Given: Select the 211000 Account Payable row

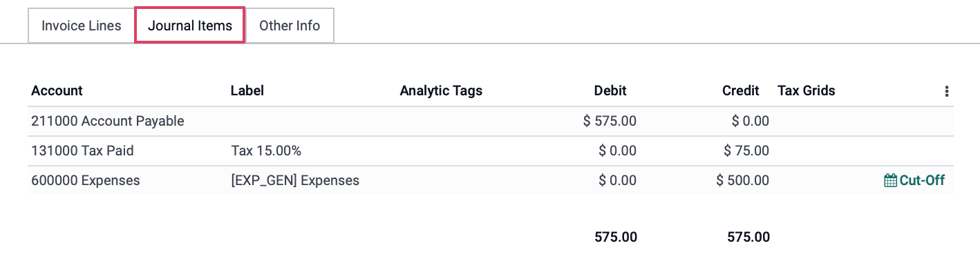Looking at the screenshot, I should (491, 121).
